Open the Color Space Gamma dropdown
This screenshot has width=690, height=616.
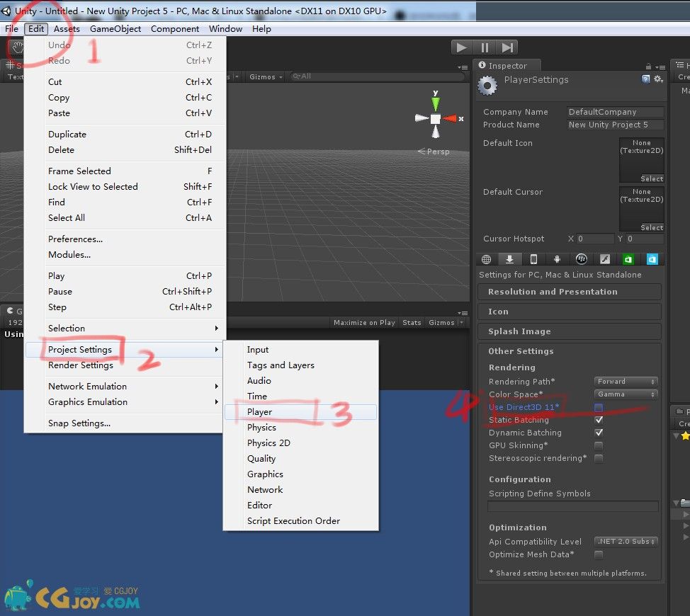pos(626,394)
